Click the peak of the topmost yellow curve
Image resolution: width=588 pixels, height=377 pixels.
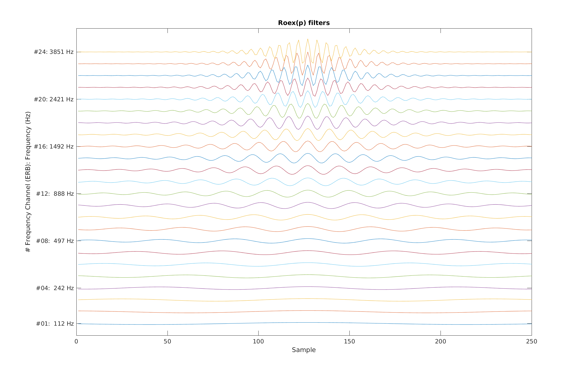(x=307, y=39)
